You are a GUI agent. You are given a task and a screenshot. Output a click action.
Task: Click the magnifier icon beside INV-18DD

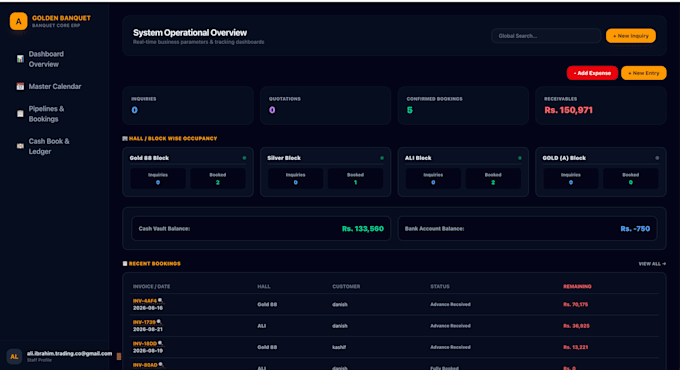[161, 343]
